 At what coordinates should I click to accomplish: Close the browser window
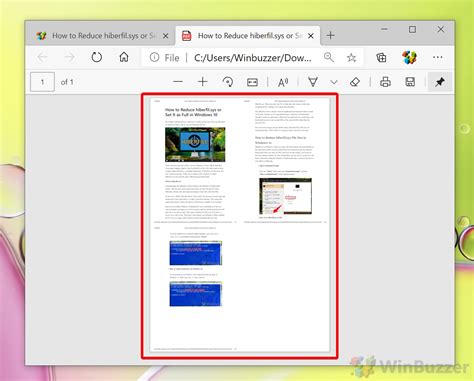[x=441, y=29]
